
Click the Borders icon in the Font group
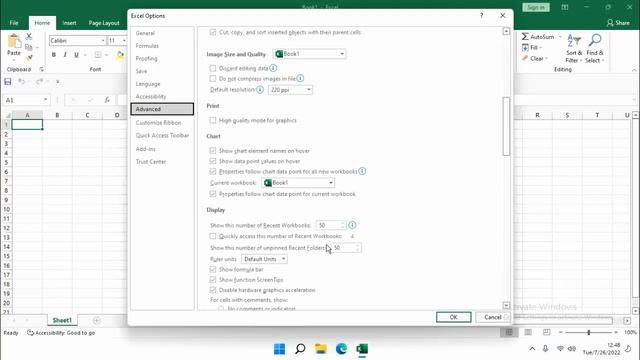98,55
